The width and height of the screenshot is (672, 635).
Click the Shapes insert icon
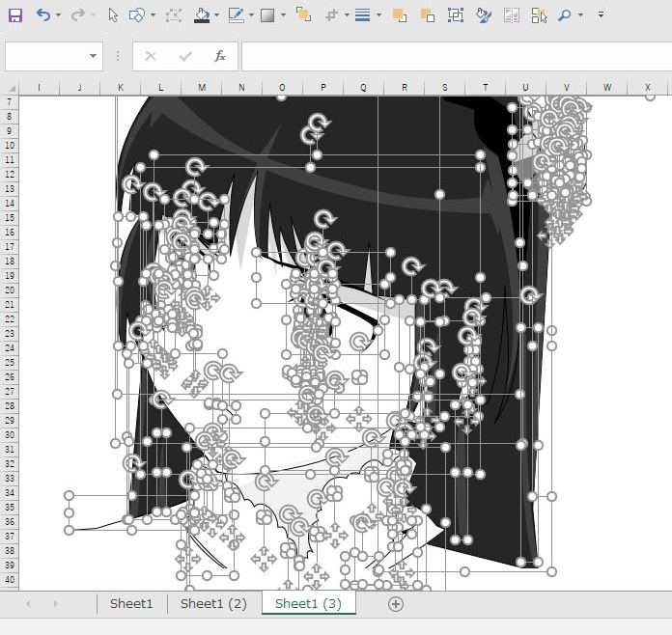(x=136, y=15)
